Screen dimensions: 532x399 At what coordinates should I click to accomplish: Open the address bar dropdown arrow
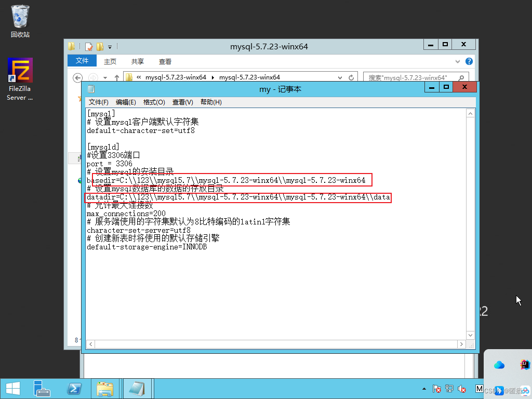340,77
